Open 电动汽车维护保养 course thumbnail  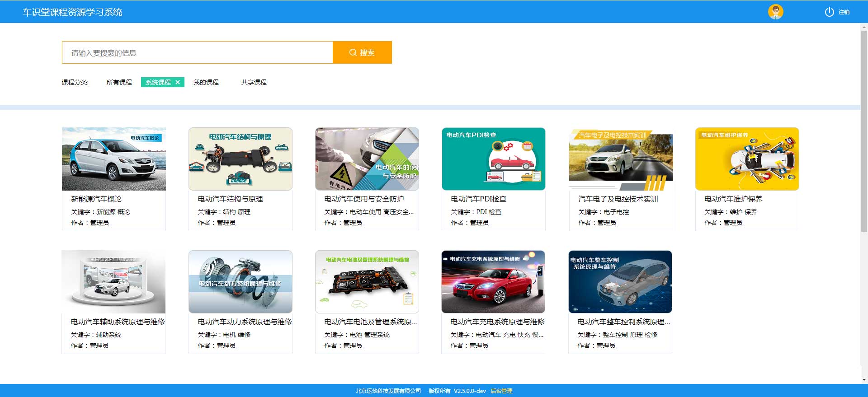tap(747, 159)
